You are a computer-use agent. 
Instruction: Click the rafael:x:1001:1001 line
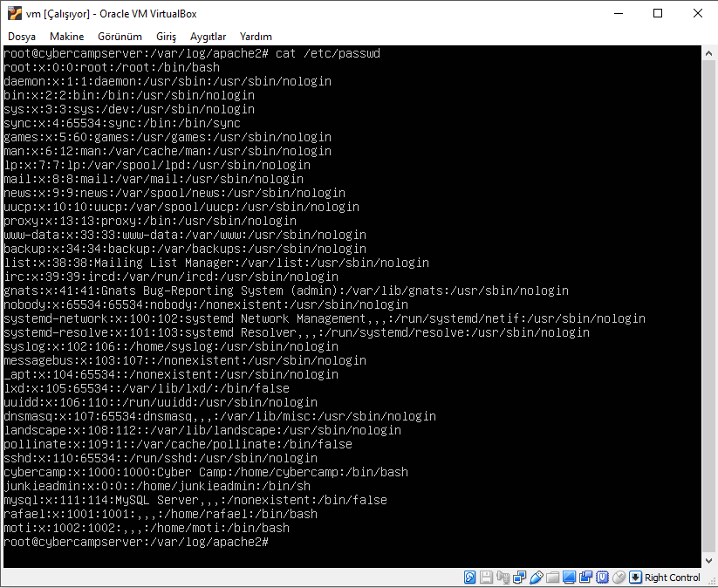click(161, 514)
